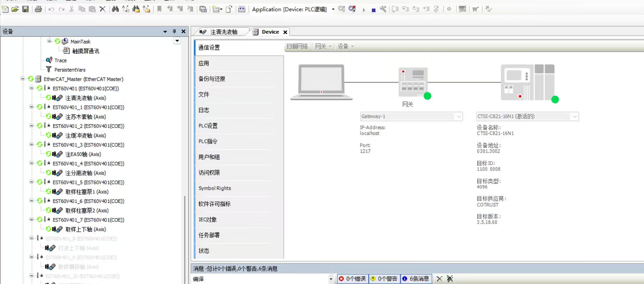Click the Paste clipboard icon
Viewport: 644px width, 284px height.
coord(92,9)
